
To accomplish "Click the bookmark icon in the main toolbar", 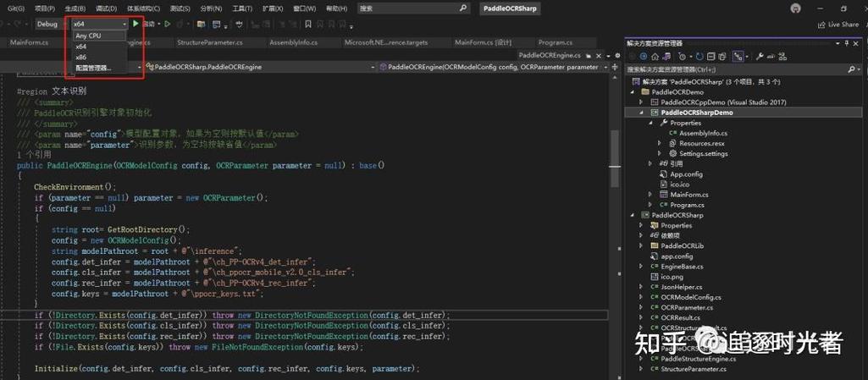I will 307,25.
